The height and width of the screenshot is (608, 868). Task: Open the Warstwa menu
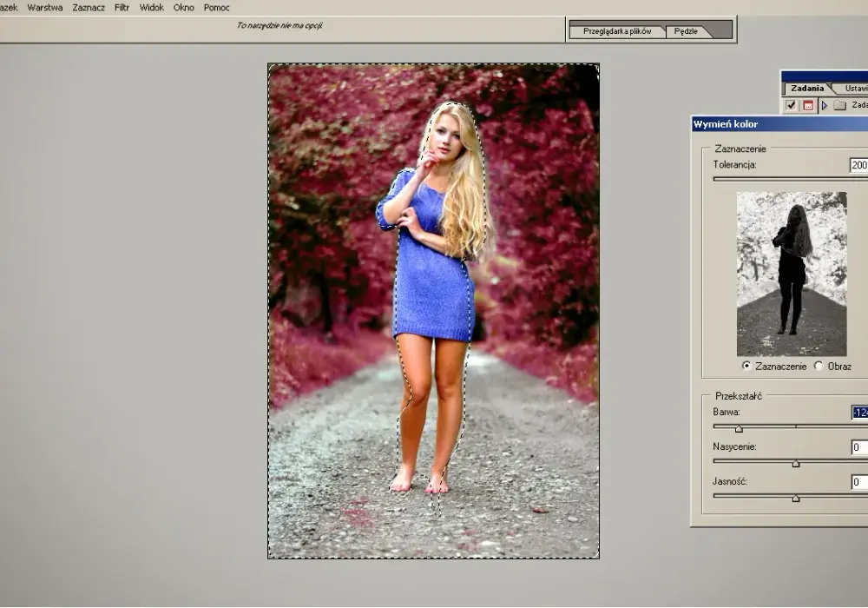point(45,8)
